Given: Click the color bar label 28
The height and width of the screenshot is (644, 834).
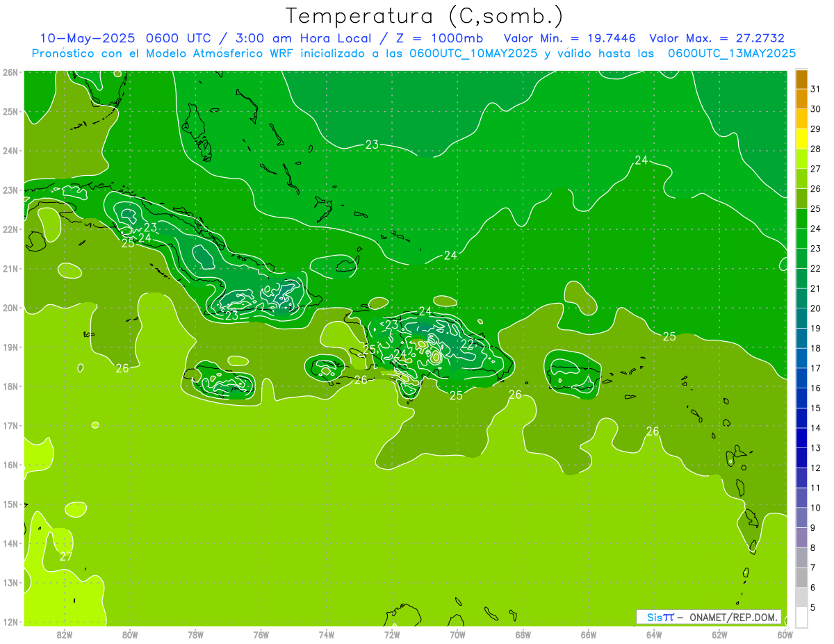Looking at the screenshot, I should (816, 149).
